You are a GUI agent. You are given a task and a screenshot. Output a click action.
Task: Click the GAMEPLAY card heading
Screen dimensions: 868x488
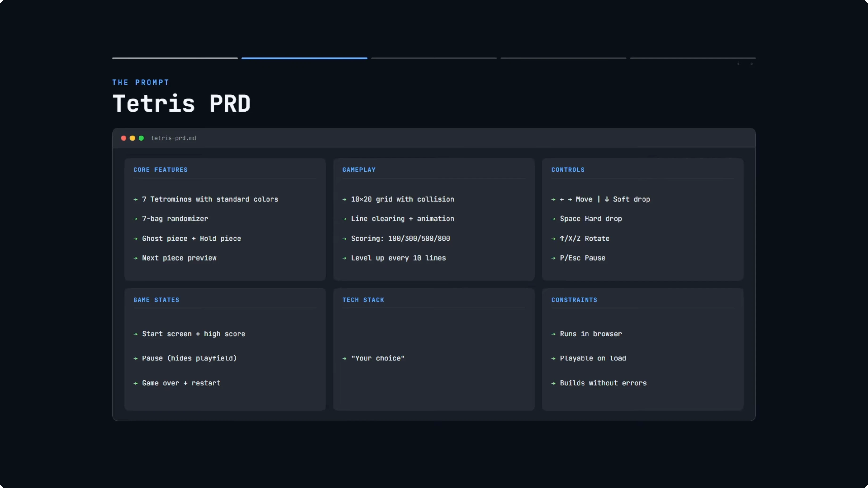tap(359, 170)
